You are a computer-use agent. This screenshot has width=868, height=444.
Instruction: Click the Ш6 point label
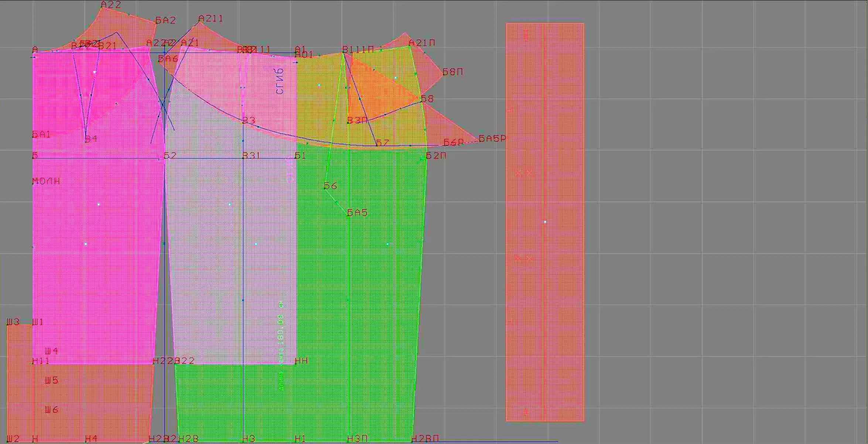pyautogui.click(x=52, y=410)
